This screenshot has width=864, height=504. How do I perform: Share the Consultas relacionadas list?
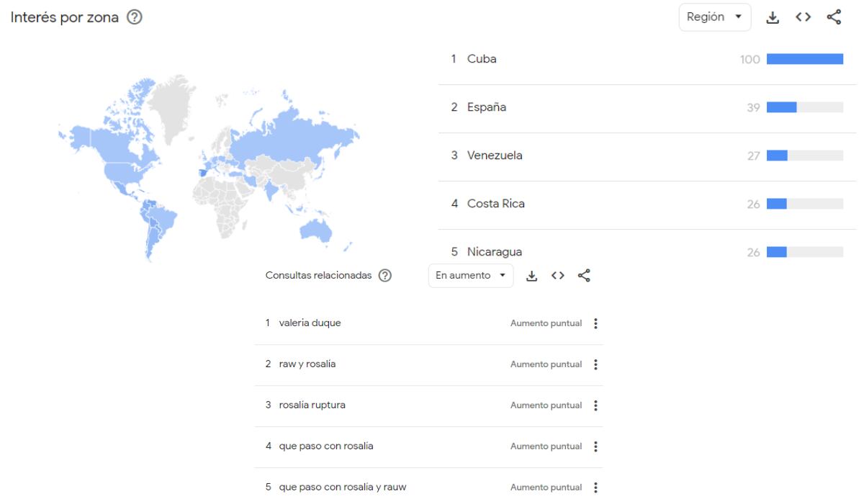coord(584,275)
